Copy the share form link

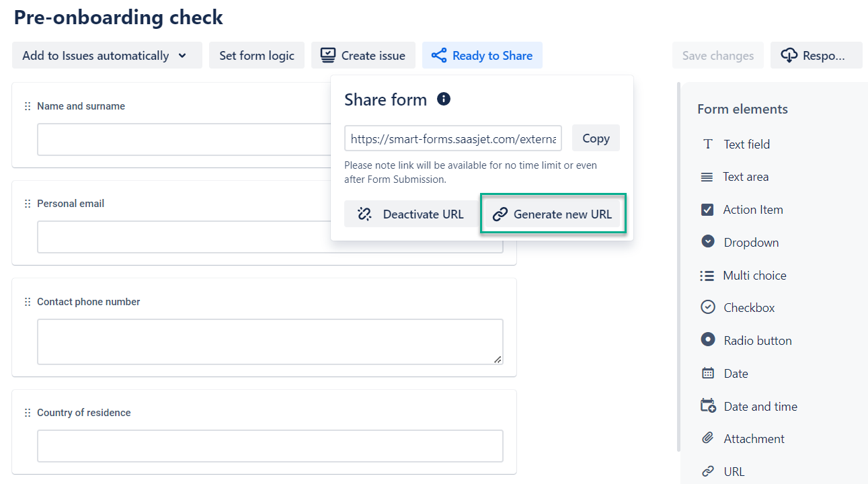pos(595,138)
